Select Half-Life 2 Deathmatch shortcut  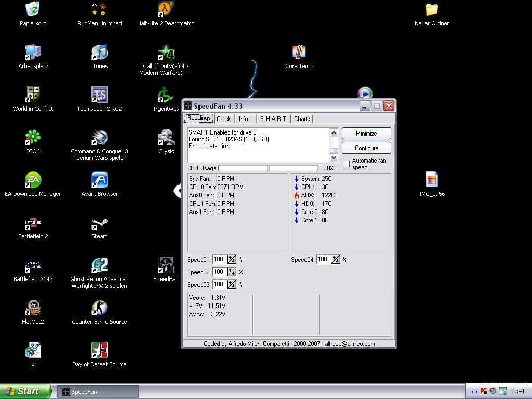click(166, 9)
